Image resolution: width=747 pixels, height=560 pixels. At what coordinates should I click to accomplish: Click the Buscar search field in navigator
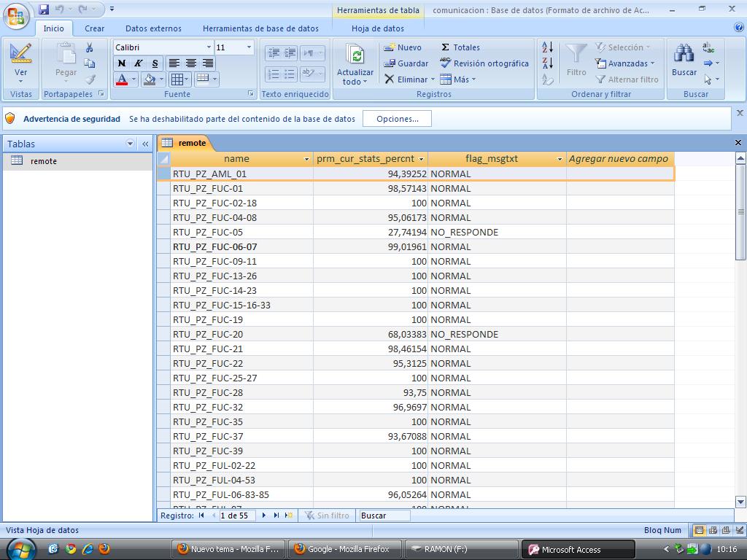pyautogui.click(x=384, y=516)
